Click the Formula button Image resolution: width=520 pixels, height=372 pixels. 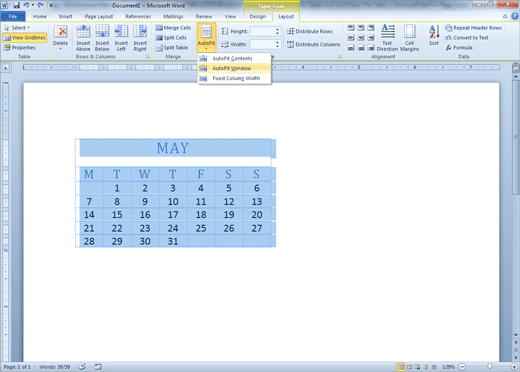coord(459,48)
